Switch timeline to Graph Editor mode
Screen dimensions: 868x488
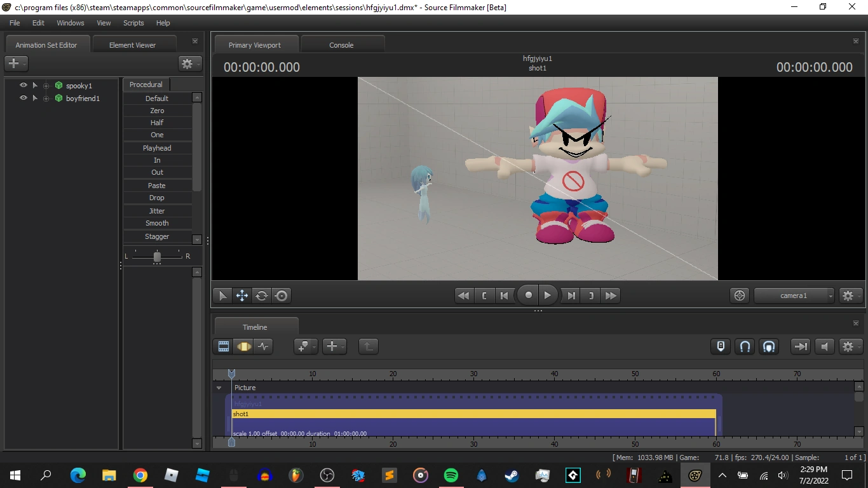click(x=263, y=346)
